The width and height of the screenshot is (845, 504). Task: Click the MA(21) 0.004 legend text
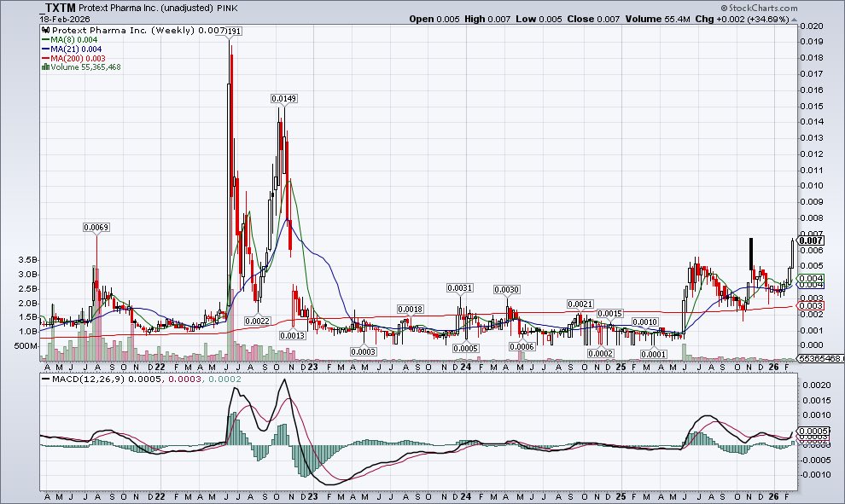[x=76, y=49]
